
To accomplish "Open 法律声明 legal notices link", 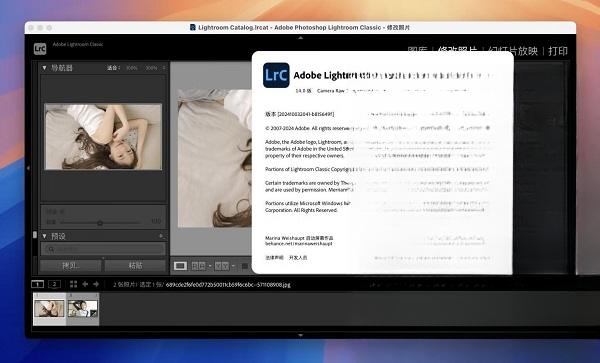I will [274, 258].
